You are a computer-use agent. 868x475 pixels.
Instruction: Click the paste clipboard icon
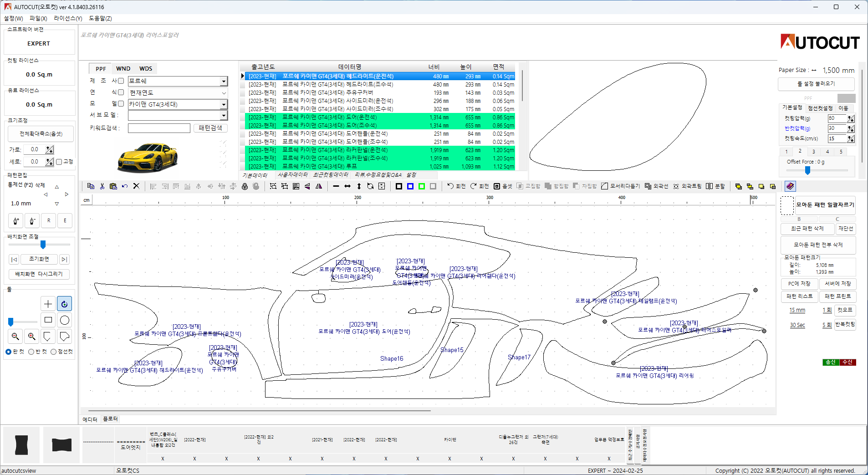[x=113, y=186]
